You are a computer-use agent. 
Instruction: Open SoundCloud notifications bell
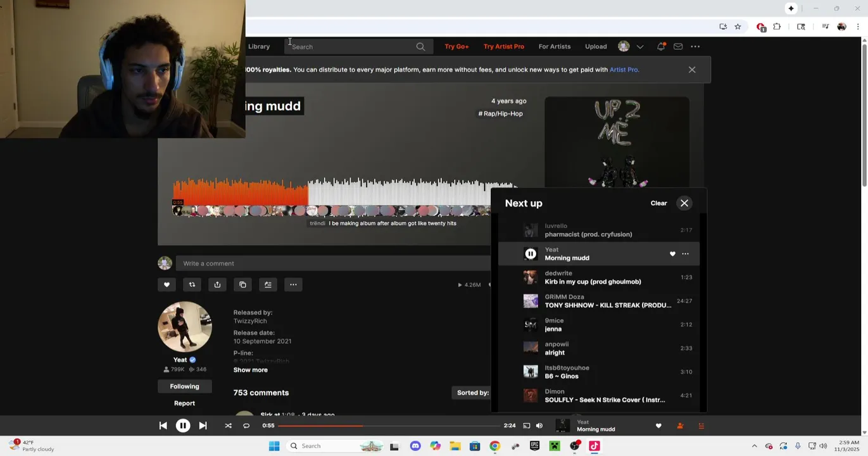661,46
